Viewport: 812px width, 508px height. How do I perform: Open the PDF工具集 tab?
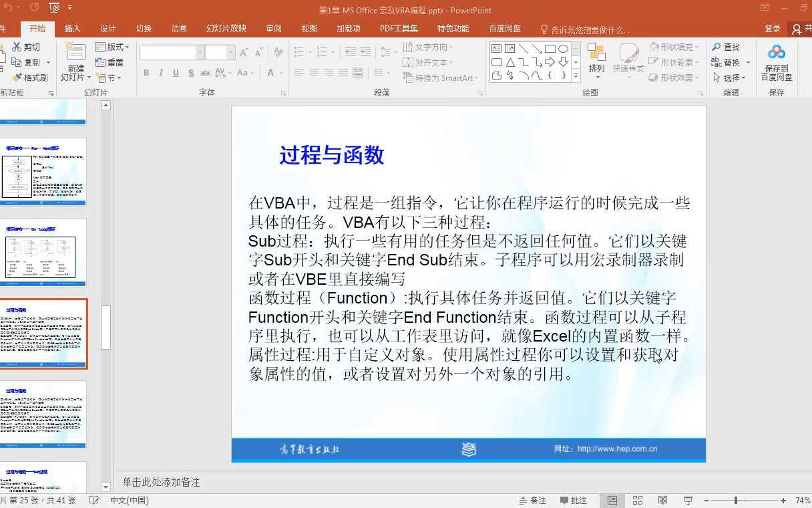point(400,28)
